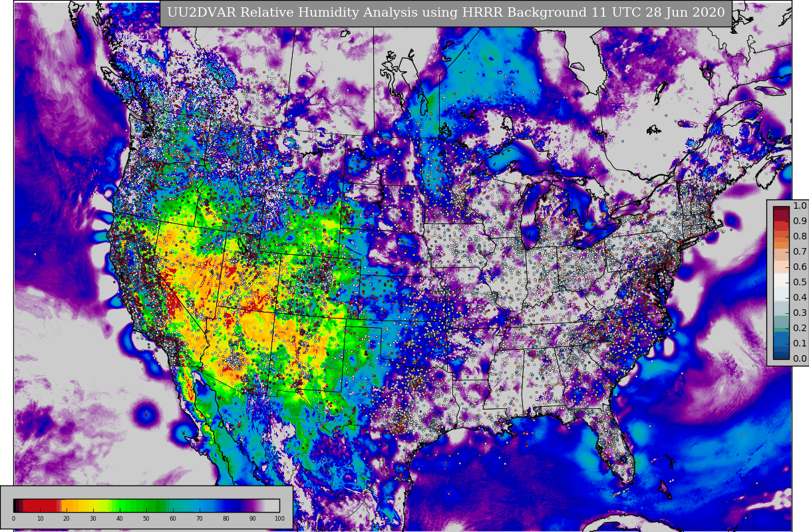This screenshot has width=809, height=532.
Task: Click the 0.1 label on right legend
Action: tap(800, 344)
